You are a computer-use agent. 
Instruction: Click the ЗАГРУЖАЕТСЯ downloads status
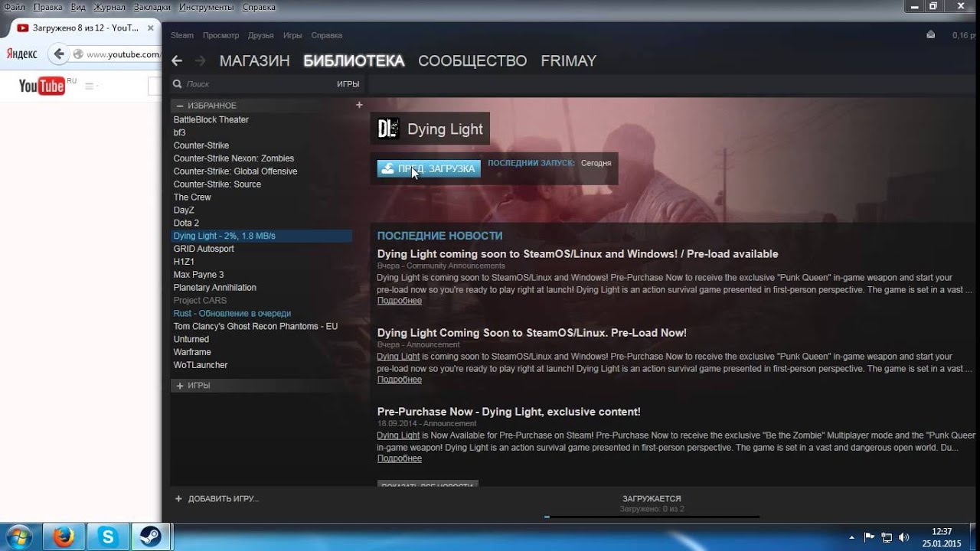tap(652, 498)
